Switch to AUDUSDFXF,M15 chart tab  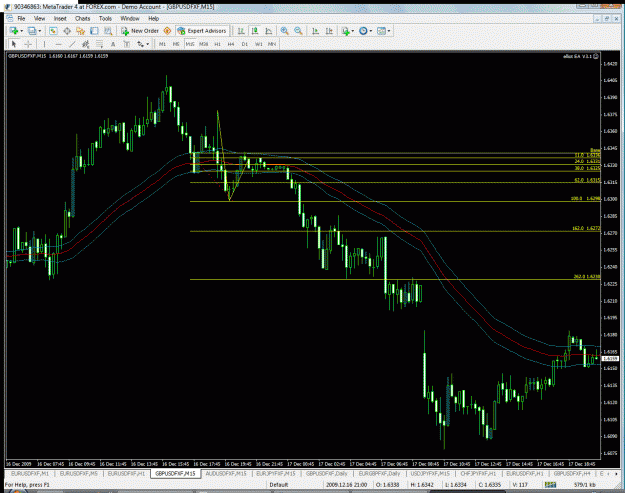tap(226, 473)
